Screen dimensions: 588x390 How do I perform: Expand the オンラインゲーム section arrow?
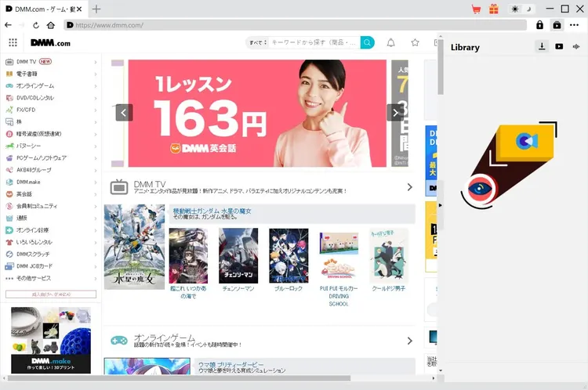pyautogui.click(x=409, y=341)
